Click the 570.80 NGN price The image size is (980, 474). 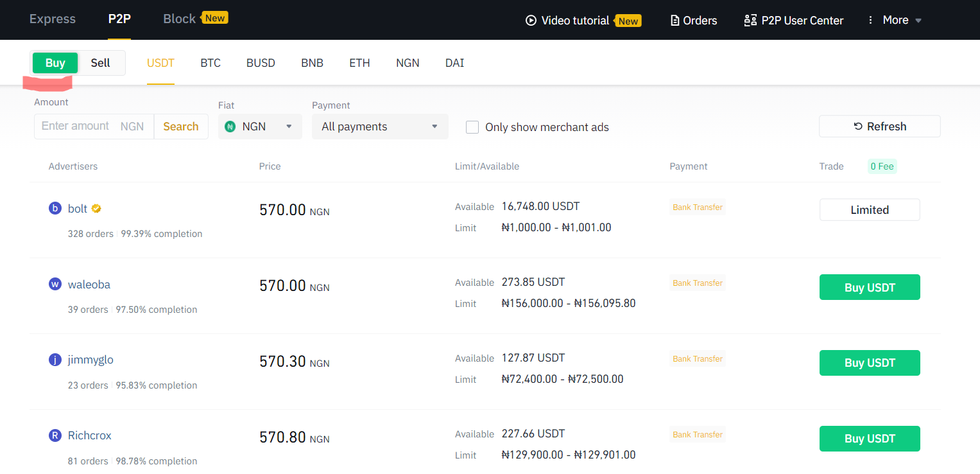(x=294, y=437)
